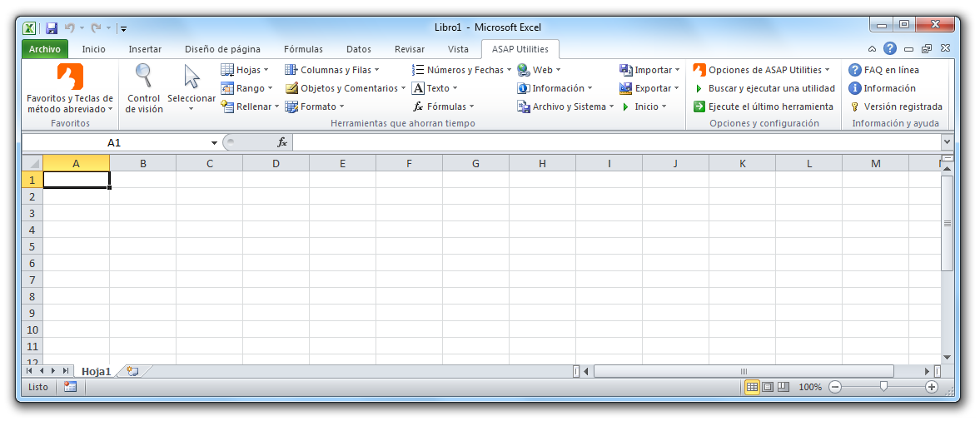
Task: Switch to Page Layout view
Action: coord(769,387)
